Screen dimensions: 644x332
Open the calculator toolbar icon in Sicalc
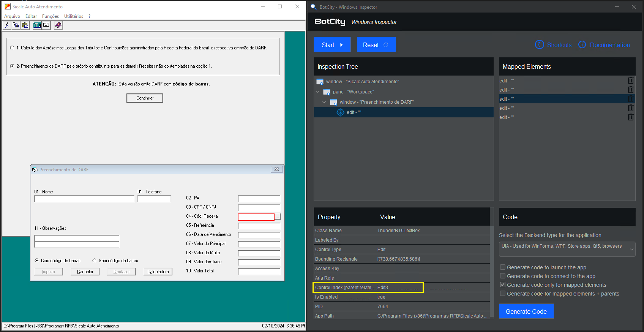click(37, 25)
